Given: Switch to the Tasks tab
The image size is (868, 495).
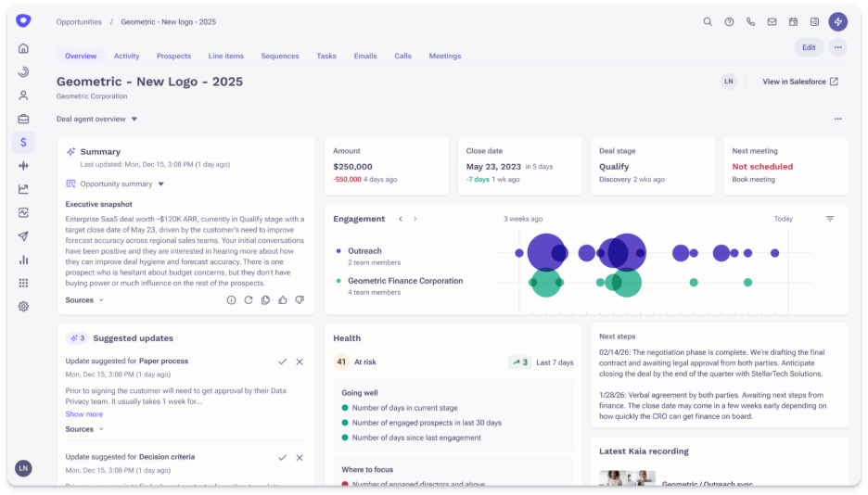Looking at the screenshot, I should (x=326, y=56).
